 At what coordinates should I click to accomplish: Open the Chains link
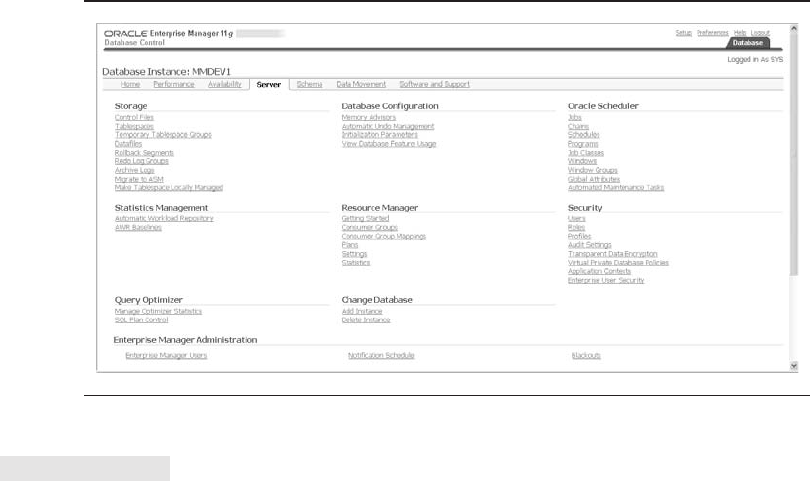pyautogui.click(x=578, y=126)
